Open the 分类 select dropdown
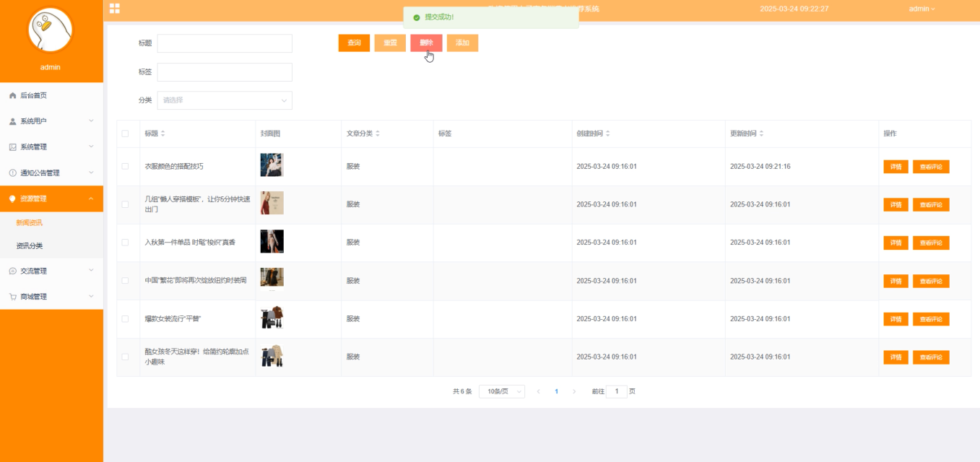This screenshot has height=462, width=980. pos(225,100)
